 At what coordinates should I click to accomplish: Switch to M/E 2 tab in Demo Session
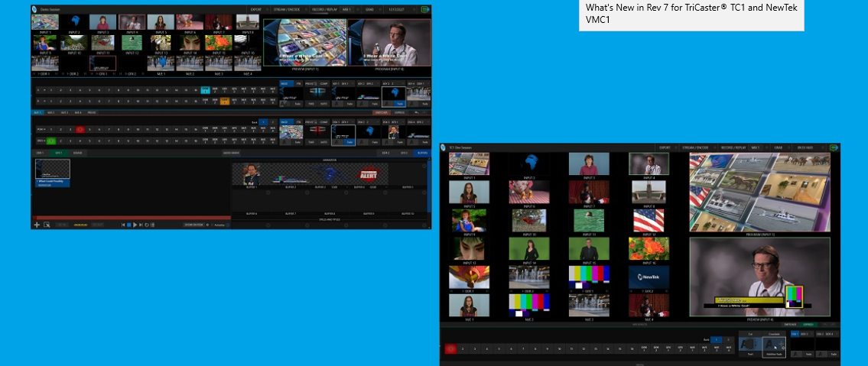click(50, 113)
